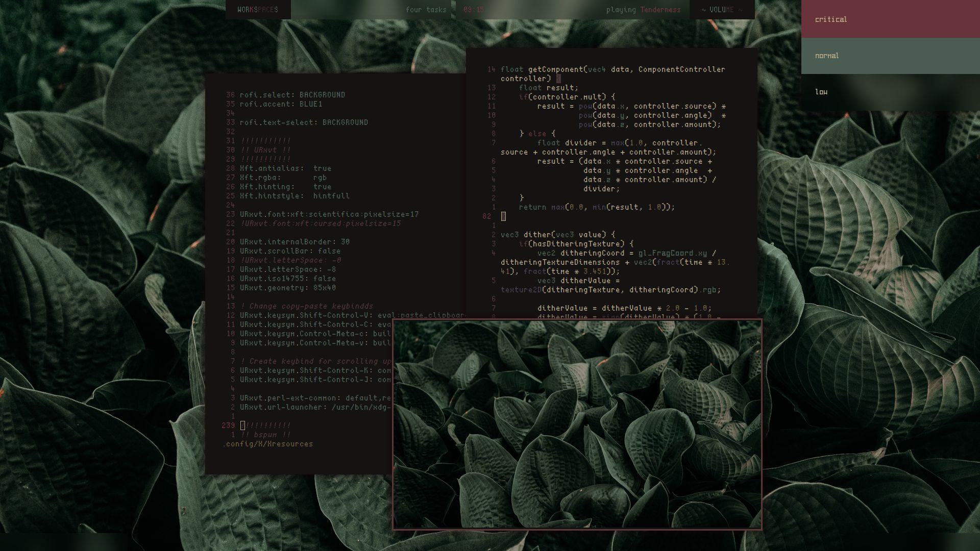The image size is (980, 551).
Task: Click the WORKSPACES module in the top bar
Action: (258, 9)
